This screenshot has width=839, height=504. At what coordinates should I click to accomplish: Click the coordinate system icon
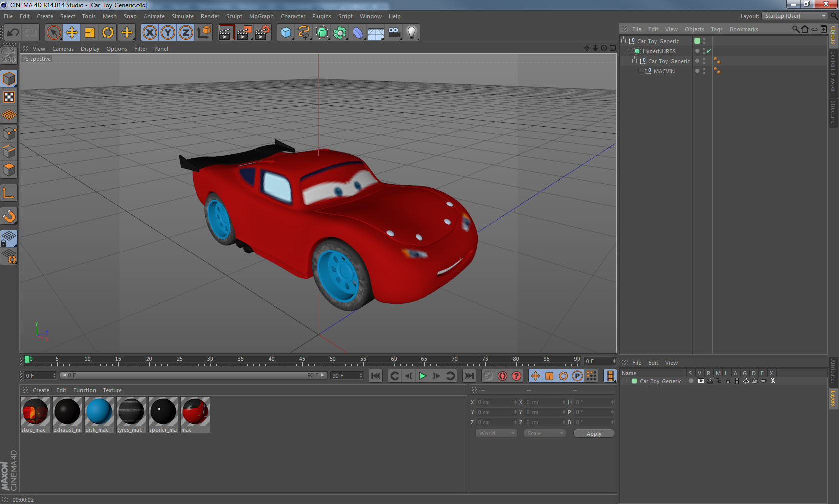[x=204, y=33]
